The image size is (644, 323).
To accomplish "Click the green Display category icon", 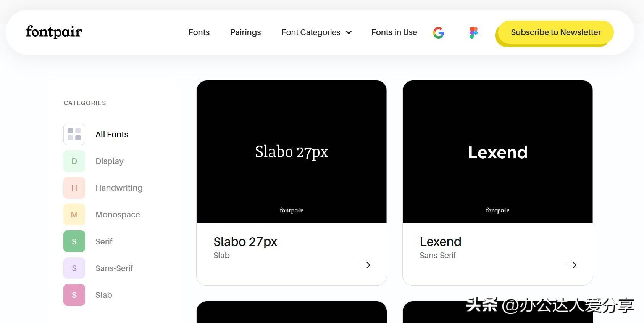I will (x=74, y=161).
